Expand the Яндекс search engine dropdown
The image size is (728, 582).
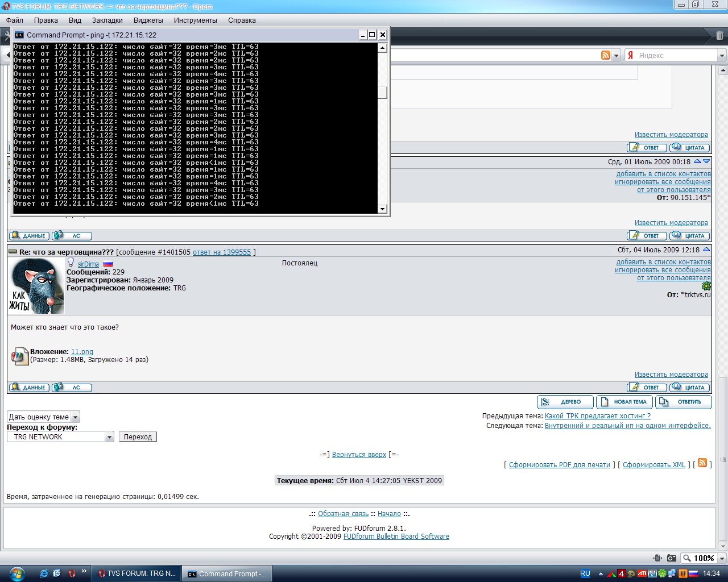click(722, 56)
